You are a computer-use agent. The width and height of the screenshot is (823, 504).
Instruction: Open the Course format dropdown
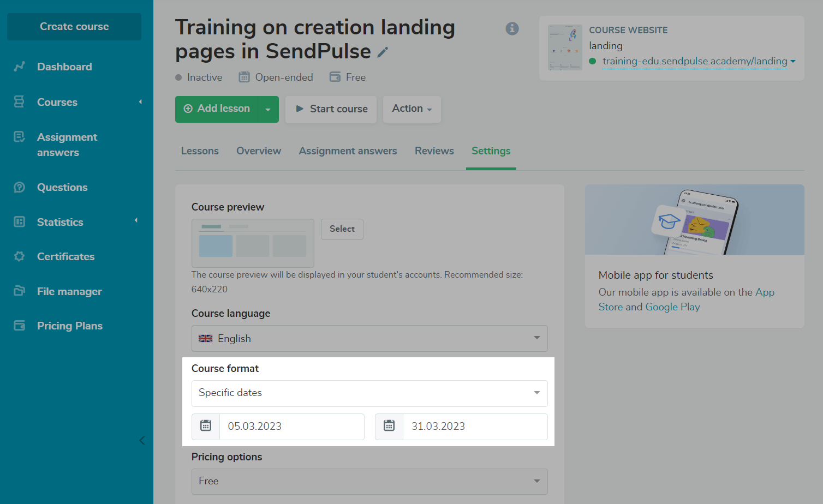369,393
